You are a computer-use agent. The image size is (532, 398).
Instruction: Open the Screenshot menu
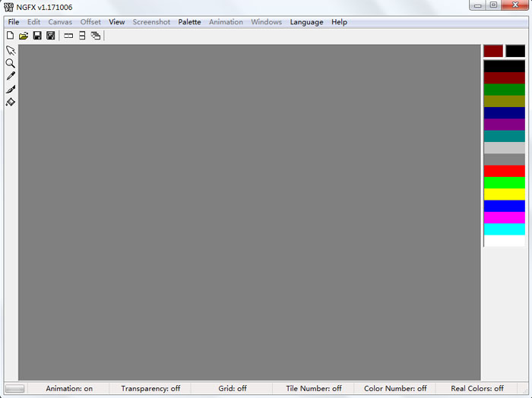point(151,22)
